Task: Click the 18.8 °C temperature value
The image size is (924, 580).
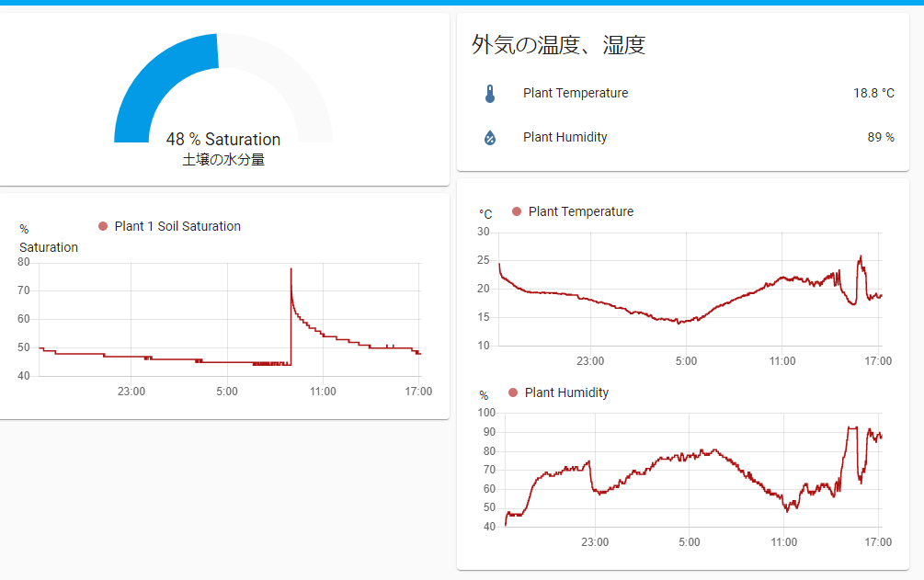Action: click(873, 93)
